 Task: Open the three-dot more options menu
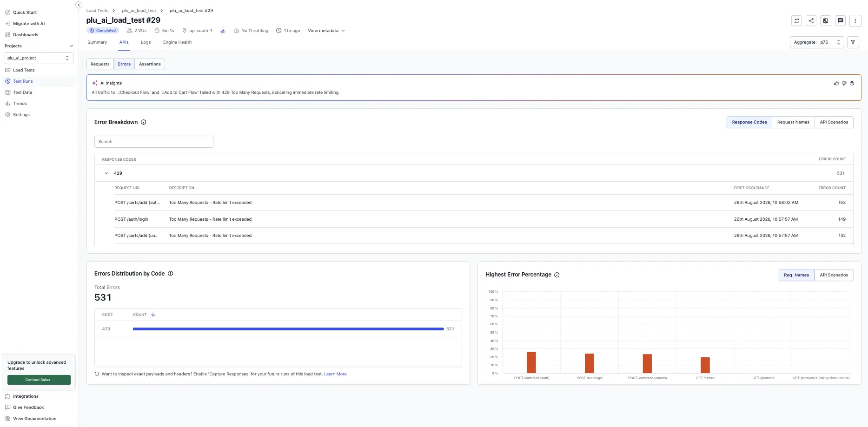[855, 20]
